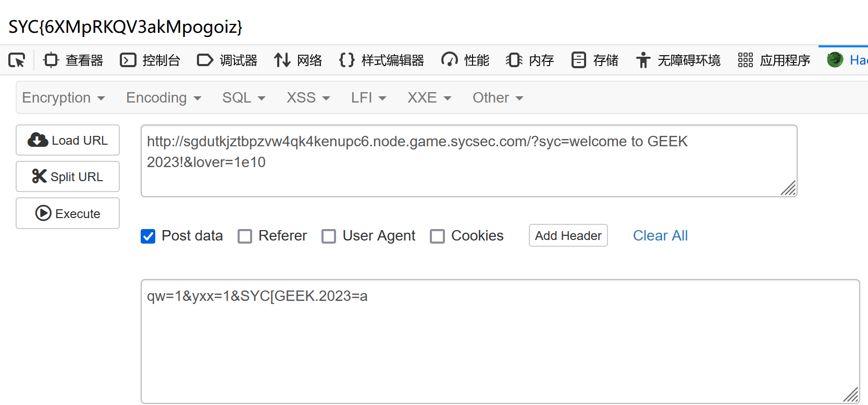Open the Style Editor (样式编辑器) panel
This screenshot has width=868, height=405.
[x=381, y=60]
